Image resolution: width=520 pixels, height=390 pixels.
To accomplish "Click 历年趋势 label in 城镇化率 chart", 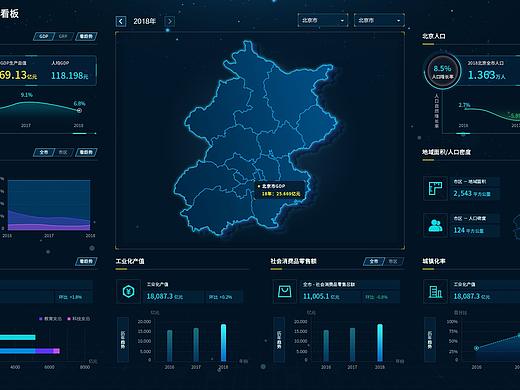I will click(x=430, y=340).
